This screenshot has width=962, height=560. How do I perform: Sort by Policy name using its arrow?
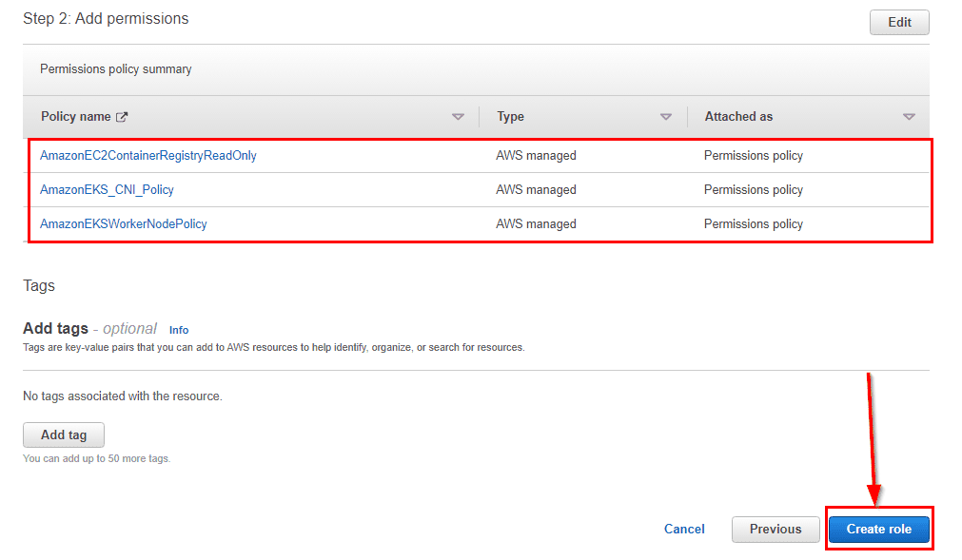click(458, 117)
